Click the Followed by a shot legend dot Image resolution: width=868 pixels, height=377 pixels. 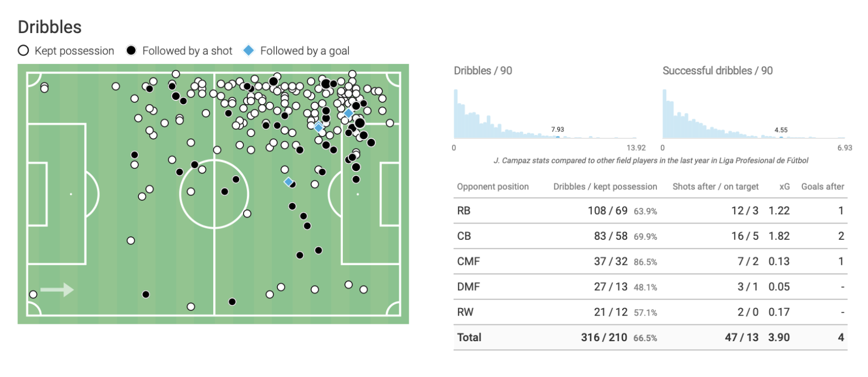click(x=131, y=50)
